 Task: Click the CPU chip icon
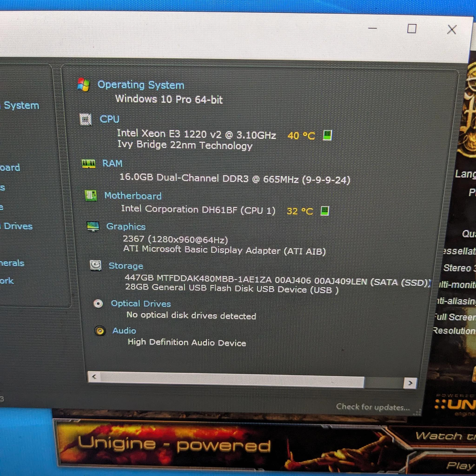pos(86,119)
